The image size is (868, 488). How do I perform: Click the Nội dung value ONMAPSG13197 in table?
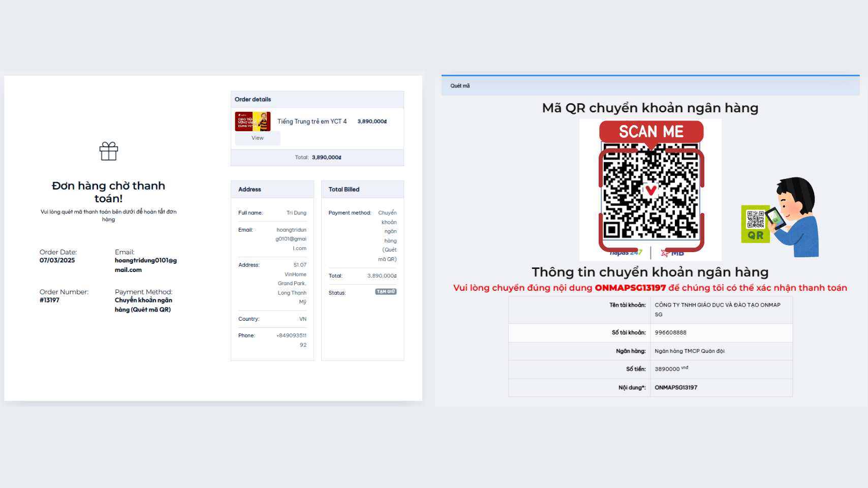pyautogui.click(x=676, y=387)
